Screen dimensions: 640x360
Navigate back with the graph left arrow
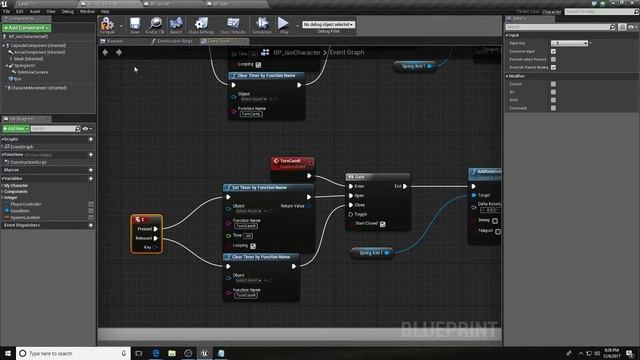105,52
